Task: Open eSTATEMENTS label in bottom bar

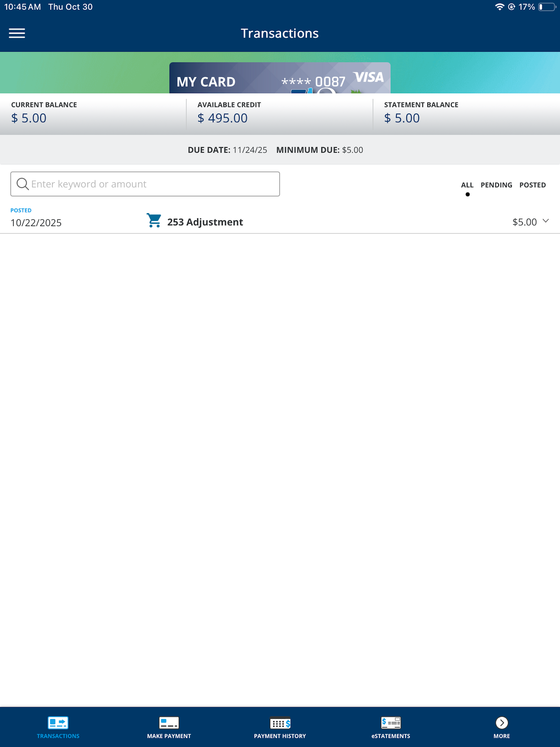Action: 391,736
